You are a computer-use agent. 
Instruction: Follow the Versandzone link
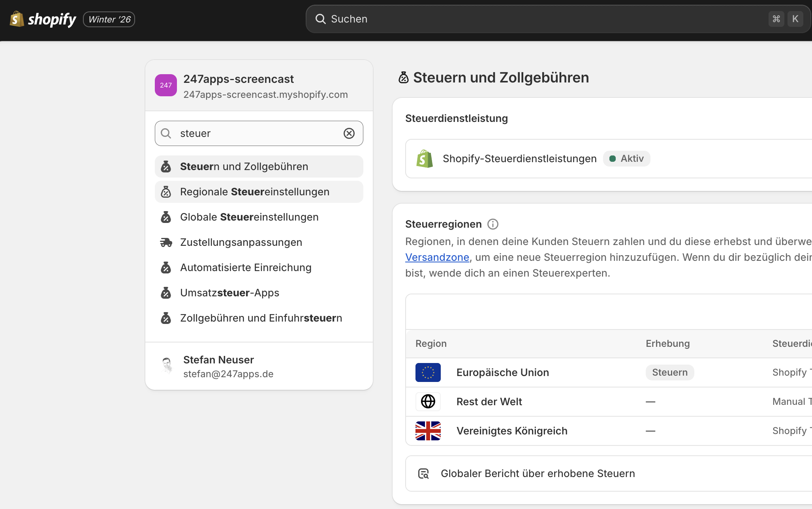coord(437,257)
